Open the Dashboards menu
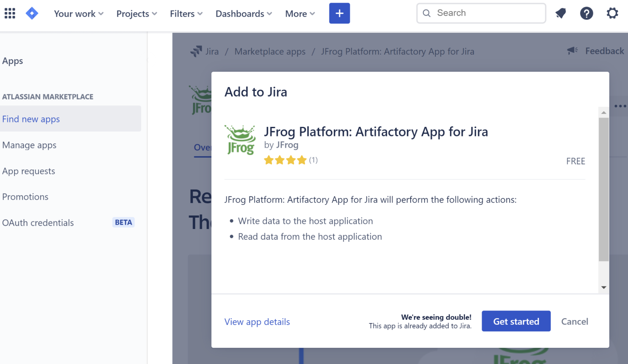The width and height of the screenshot is (628, 364). (243, 14)
